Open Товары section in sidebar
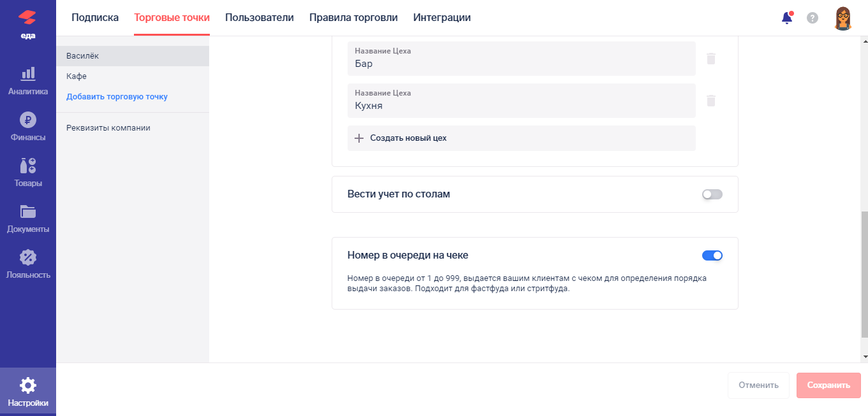Image resolution: width=868 pixels, height=416 pixels. coord(28,173)
